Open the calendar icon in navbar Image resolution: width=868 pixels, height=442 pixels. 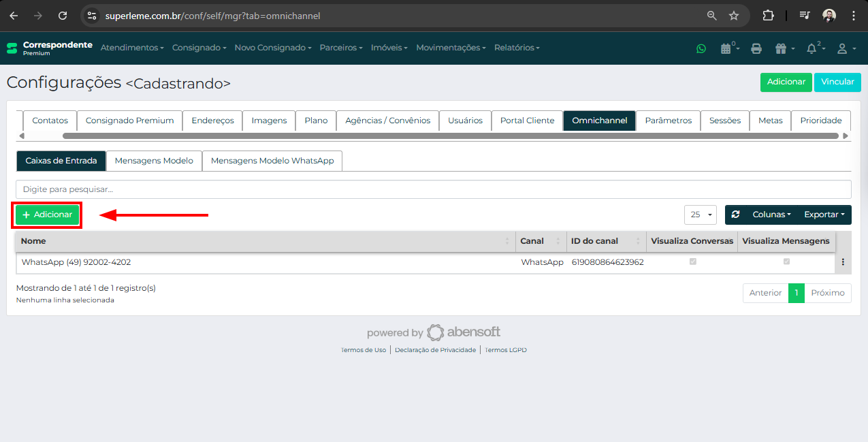pos(728,48)
